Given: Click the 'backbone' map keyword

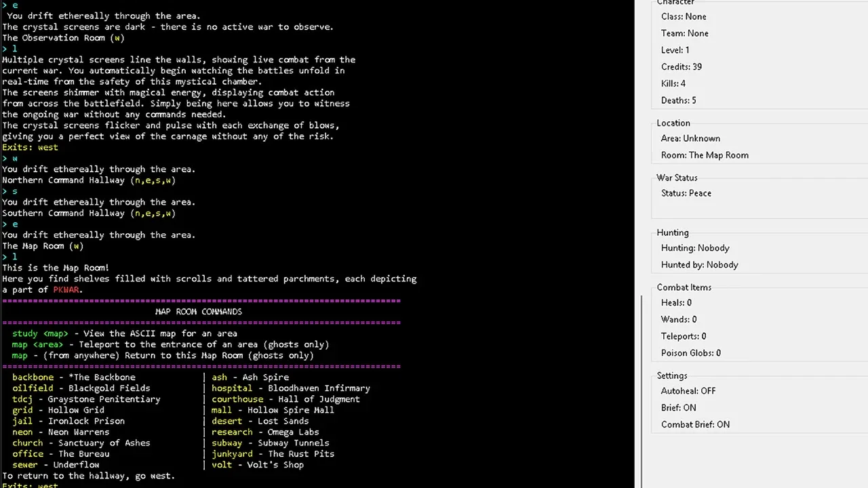Looking at the screenshot, I should tap(33, 378).
